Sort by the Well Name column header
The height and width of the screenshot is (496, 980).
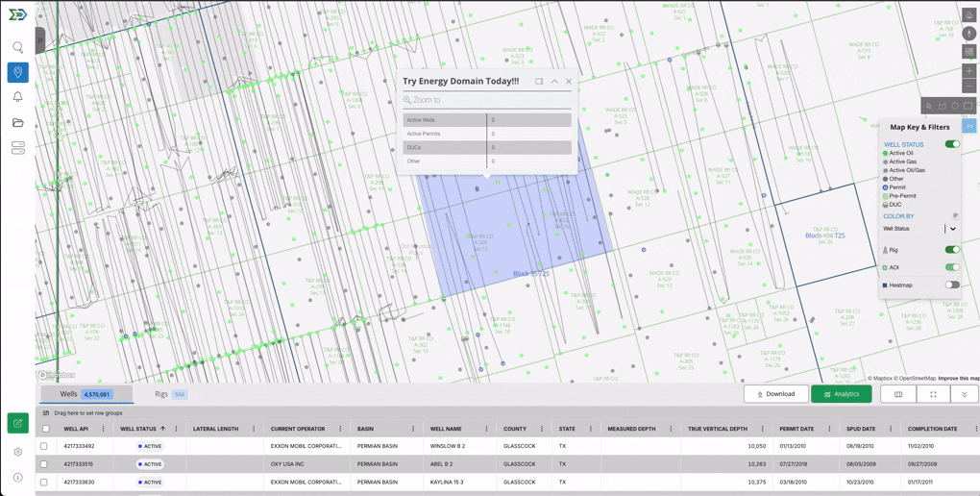[x=444, y=429]
